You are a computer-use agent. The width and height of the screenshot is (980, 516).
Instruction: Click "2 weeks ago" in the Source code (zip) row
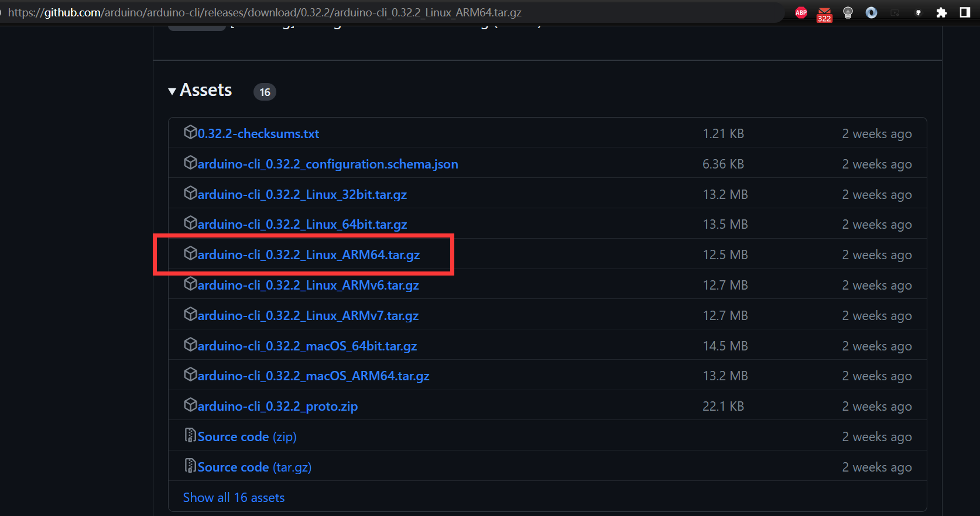point(877,437)
